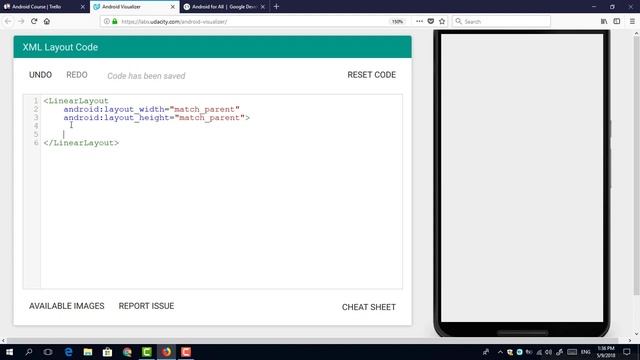
Task: Click the 'XML Layout Code' header title
Action: pos(60,47)
